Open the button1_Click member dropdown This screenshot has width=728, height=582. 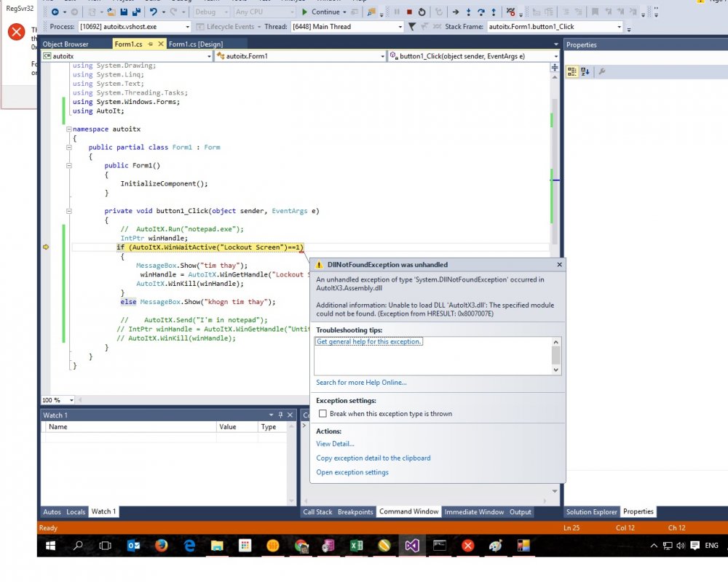click(555, 56)
